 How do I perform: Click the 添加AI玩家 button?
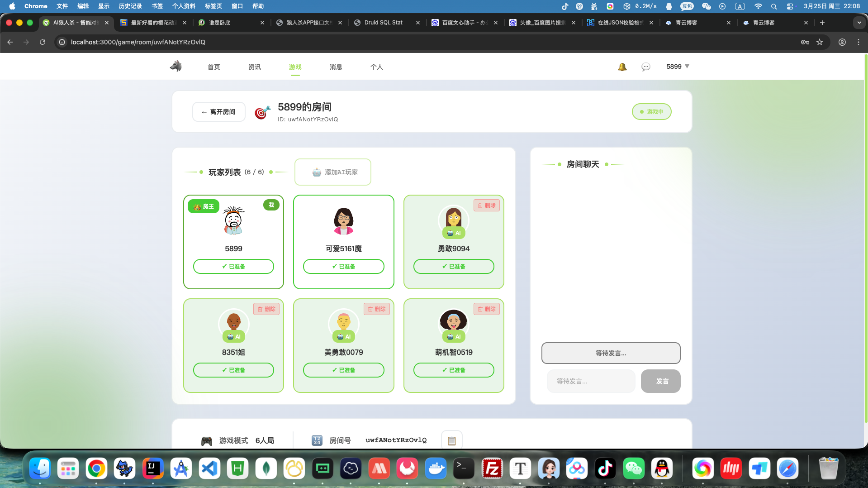pyautogui.click(x=333, y=172)
